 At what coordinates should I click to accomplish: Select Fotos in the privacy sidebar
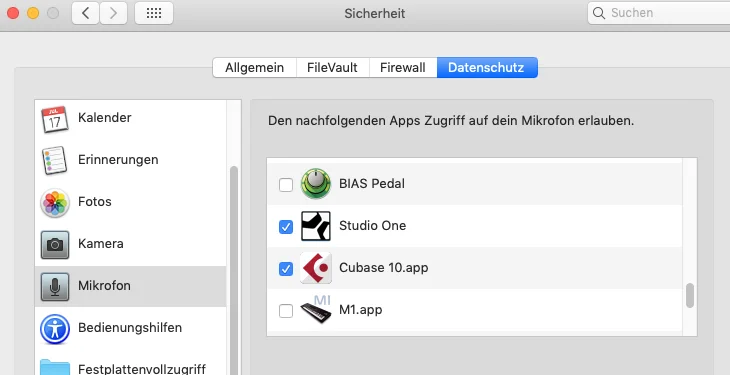pos(130,202)
